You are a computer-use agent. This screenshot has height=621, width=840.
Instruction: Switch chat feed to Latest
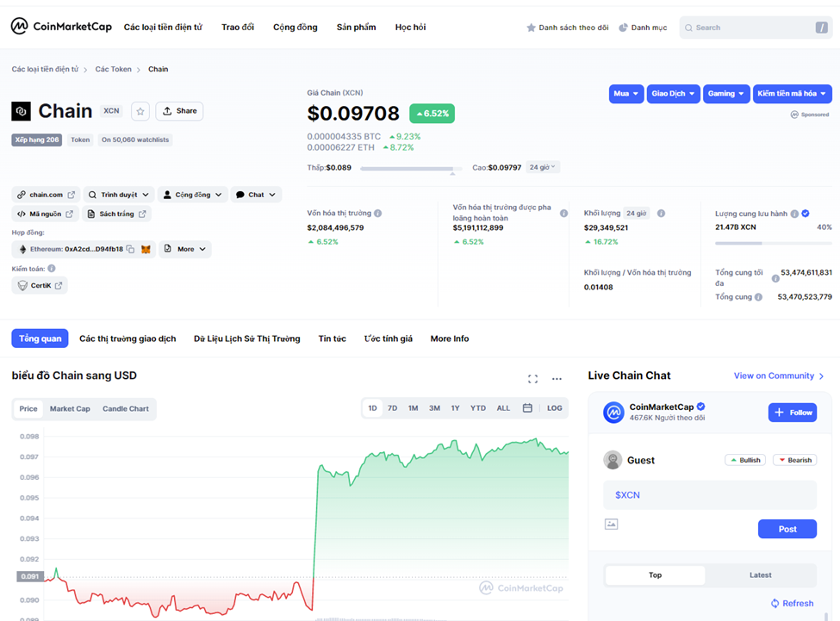click(760, 575)
